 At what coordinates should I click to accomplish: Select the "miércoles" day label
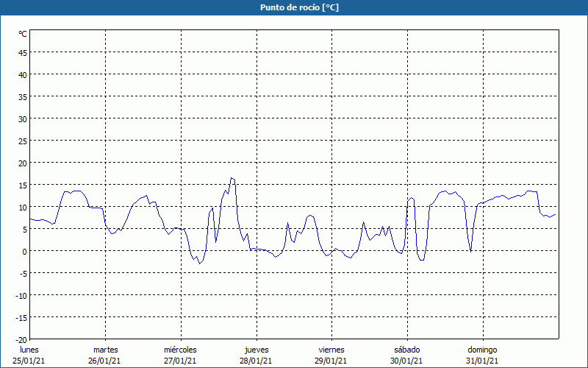point(180,350)
